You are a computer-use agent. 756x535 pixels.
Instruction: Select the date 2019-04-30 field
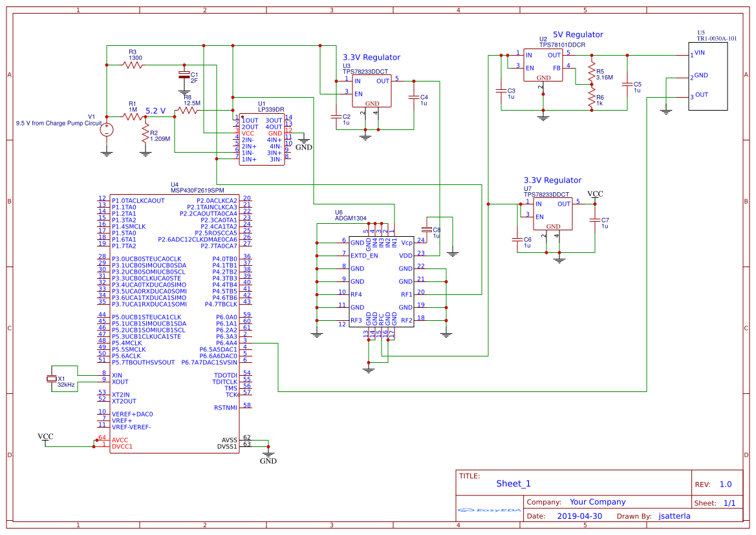pyautogui.click(x=579, y=516)
